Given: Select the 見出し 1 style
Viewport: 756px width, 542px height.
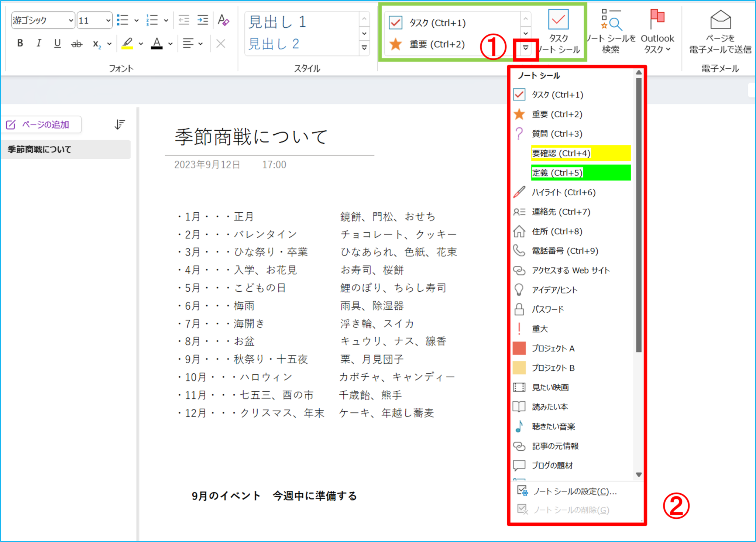Looking at the screenshot, I should pyautogui.click(x=278, y=22).
